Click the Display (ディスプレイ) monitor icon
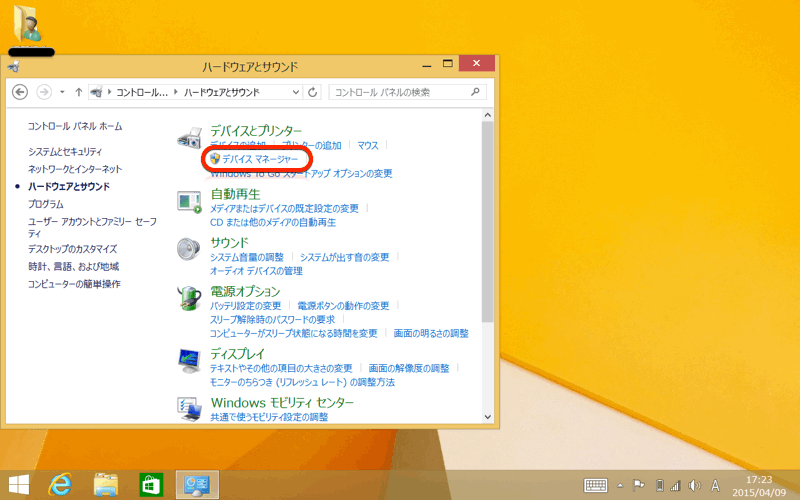The width and height of the screenshot is (800, 500). click(x=189, y=360)
